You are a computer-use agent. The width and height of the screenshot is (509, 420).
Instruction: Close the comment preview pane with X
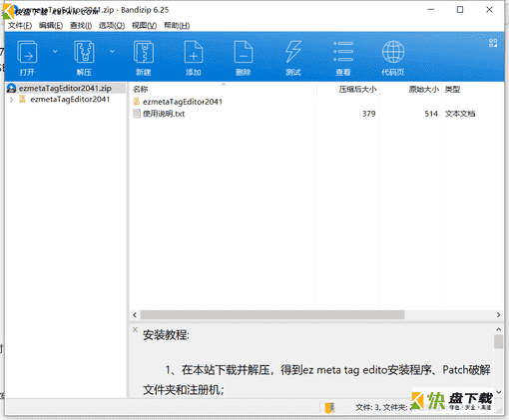[135, 329]
